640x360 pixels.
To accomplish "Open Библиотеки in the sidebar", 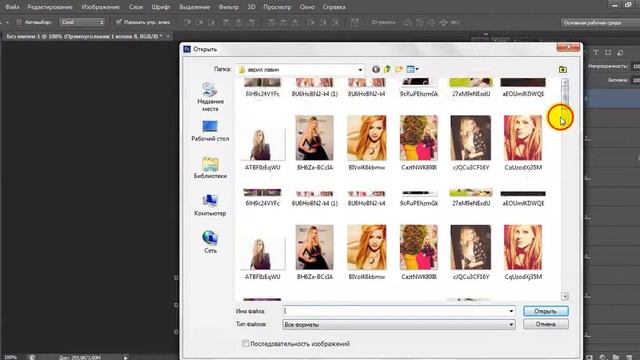I will pos(210,168).
